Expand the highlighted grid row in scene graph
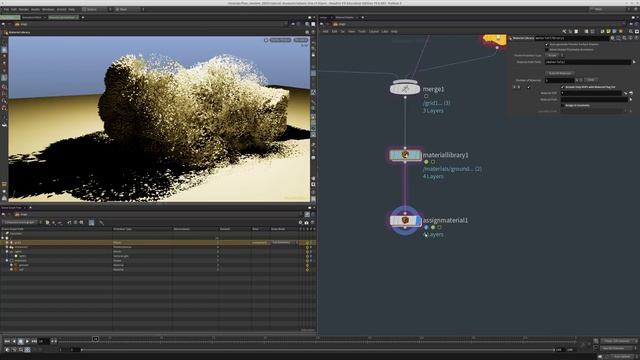 coord(7,242)
